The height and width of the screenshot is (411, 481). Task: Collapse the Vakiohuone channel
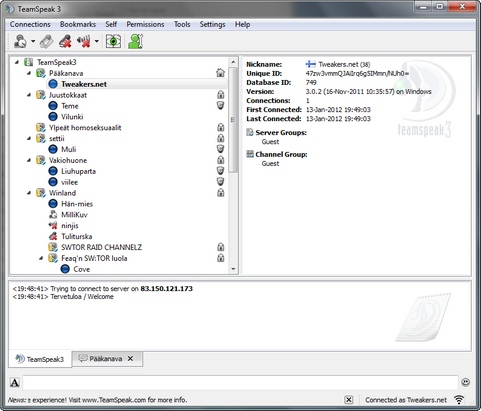point(29,160)
